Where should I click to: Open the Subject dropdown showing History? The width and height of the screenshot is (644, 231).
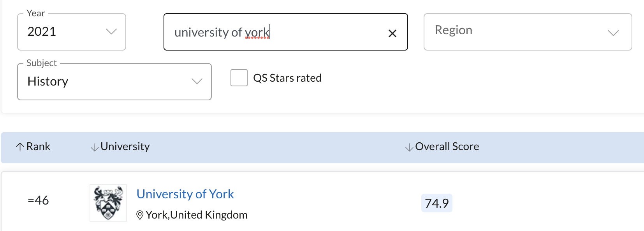click(x=114, y=82)
